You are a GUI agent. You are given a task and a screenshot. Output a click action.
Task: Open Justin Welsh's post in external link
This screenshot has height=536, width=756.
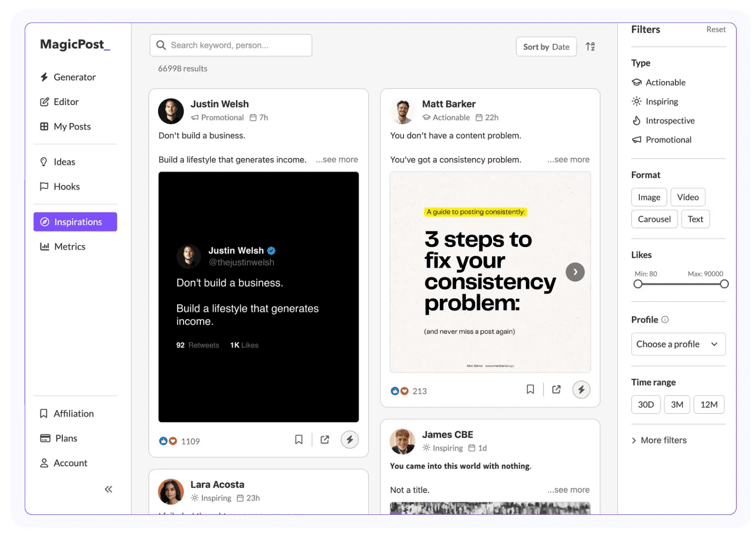click(325, 439)
